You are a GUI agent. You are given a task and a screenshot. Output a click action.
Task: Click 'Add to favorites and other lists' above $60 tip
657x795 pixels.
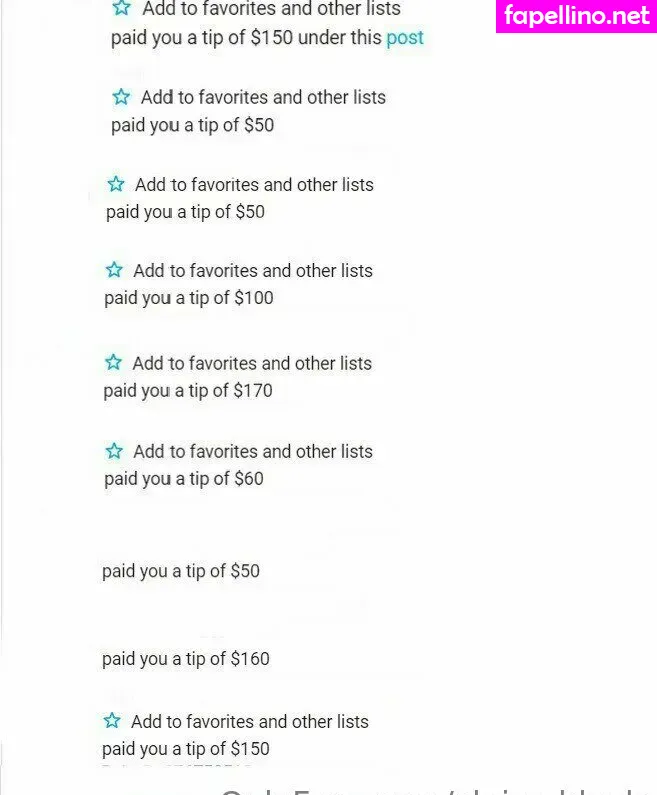pyautogui.click(x=252, y=452)
